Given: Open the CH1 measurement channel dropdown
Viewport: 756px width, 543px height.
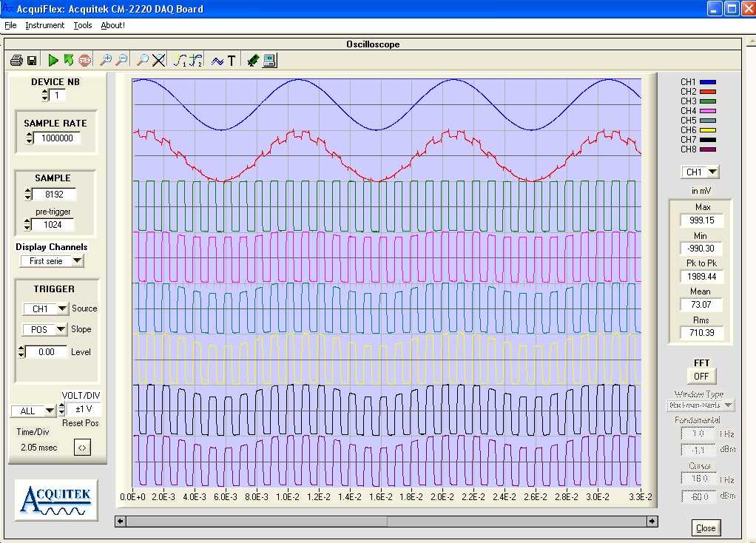Looking at the screenshot, I should coord(700,172).
